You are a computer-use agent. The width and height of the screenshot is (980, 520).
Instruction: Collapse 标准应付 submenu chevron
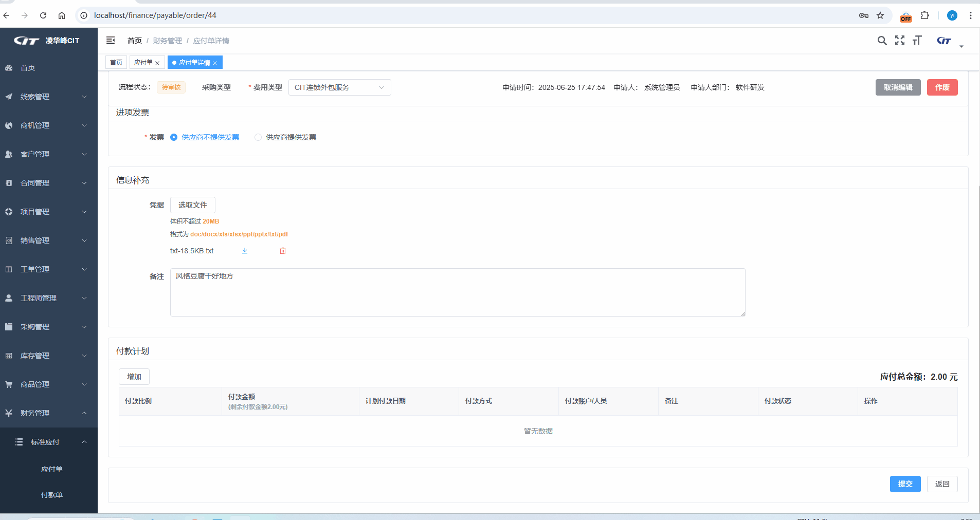pyautogui.click(x=84, y=442)
